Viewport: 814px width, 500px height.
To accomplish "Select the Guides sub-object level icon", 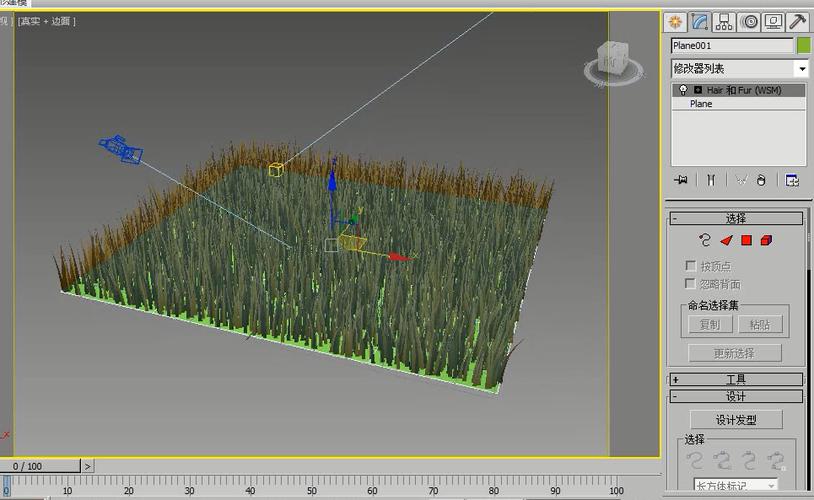I will (705, 240).
